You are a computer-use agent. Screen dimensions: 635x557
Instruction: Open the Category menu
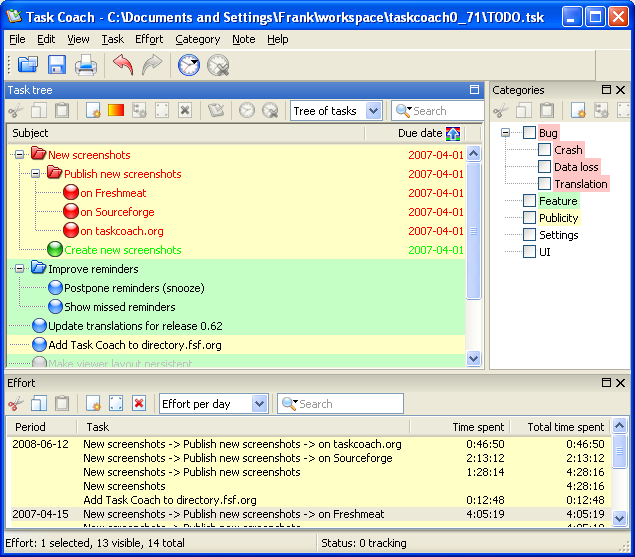197,39
